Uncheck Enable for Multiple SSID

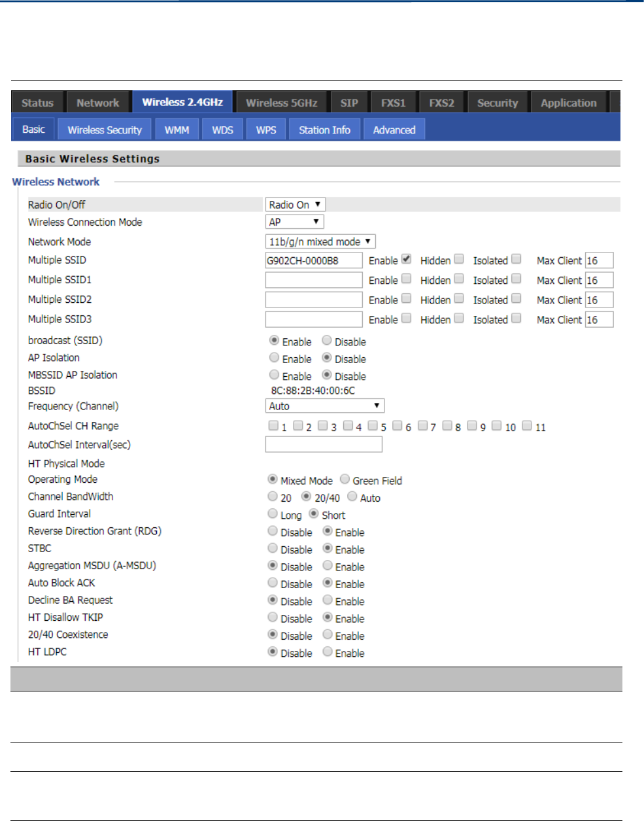(x=406, y=259)
